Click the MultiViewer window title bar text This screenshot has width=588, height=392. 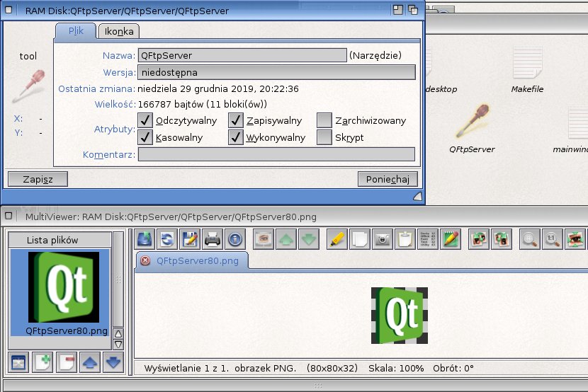point(171,217)
